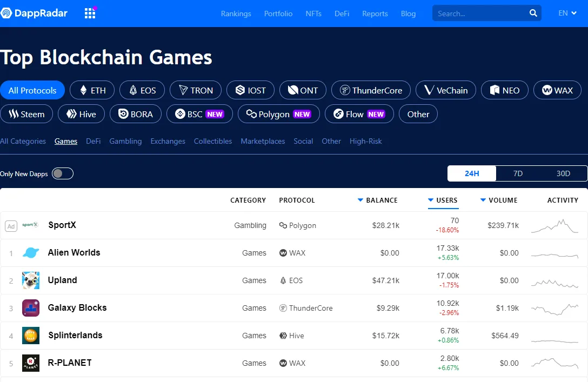Filter by BSC protocol
588x382 pixels.
click(x=199, y=114)
